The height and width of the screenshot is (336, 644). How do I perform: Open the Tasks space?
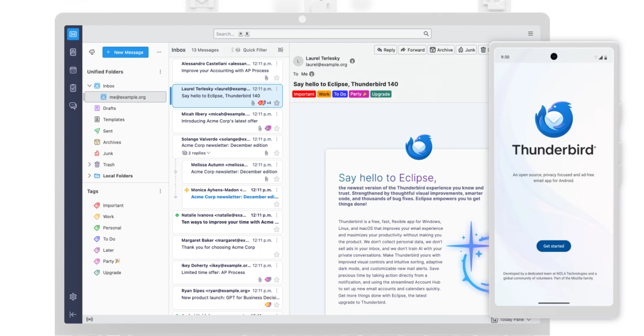(73, 88)
